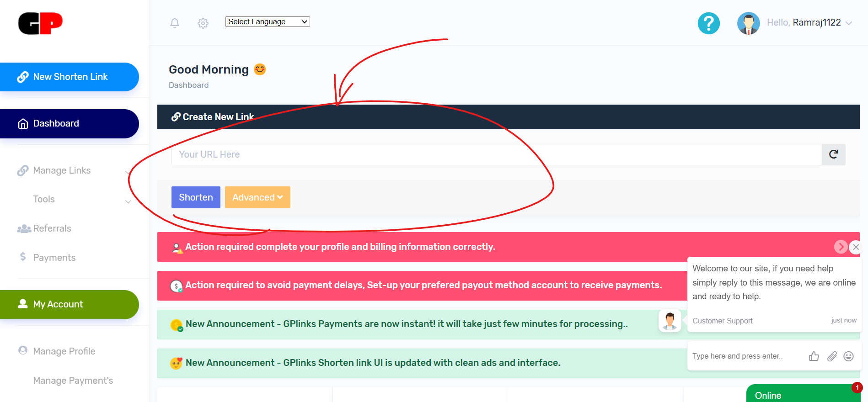Click the payout method setup alert
Viewport: 868px width, 402px height.
(x=422, y=286)
